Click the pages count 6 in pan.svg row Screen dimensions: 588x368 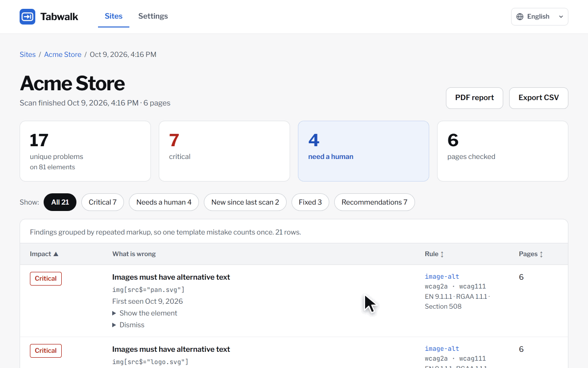click(521, 277)
